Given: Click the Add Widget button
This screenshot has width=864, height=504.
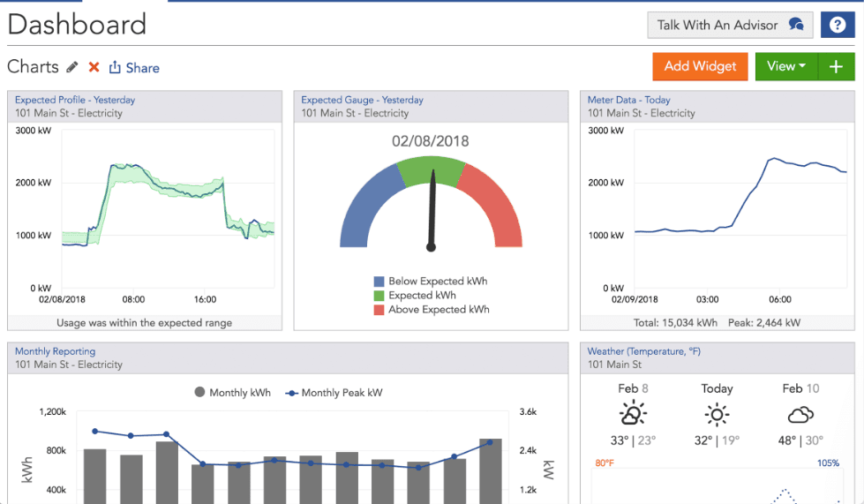Looking at the screenshot, I should (x=700, y=67).
